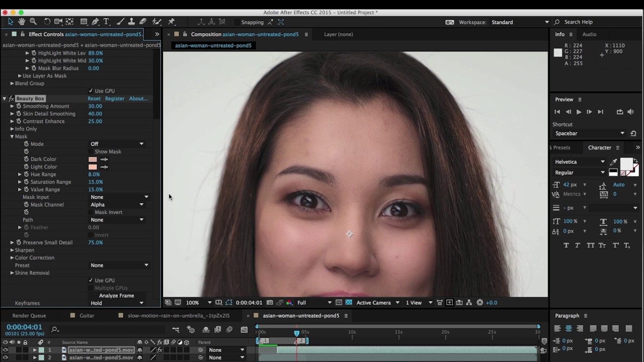Select the Zoom magnifier tool
Screen dimensions: 644x362
click(33, 22)
